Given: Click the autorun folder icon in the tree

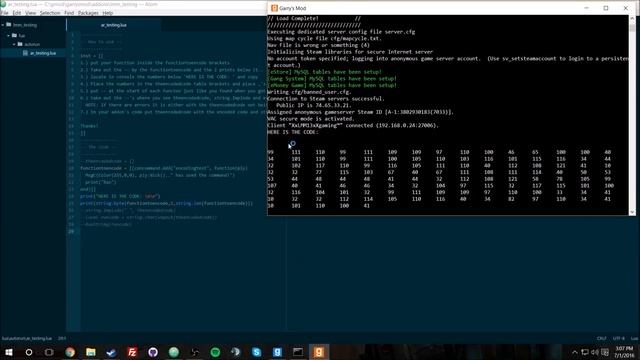Looking at the screenshot, I should tap(20, 44).
